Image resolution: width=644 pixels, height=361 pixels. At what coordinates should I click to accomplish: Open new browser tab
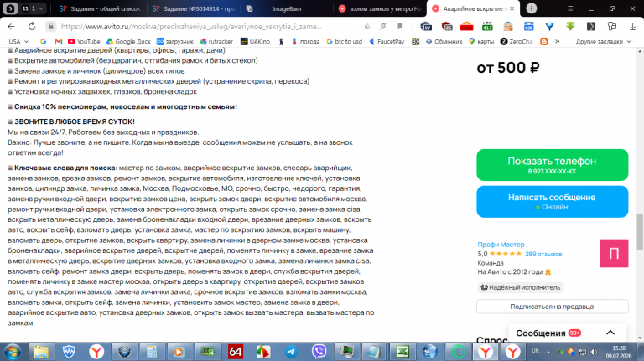click(531, 8)
